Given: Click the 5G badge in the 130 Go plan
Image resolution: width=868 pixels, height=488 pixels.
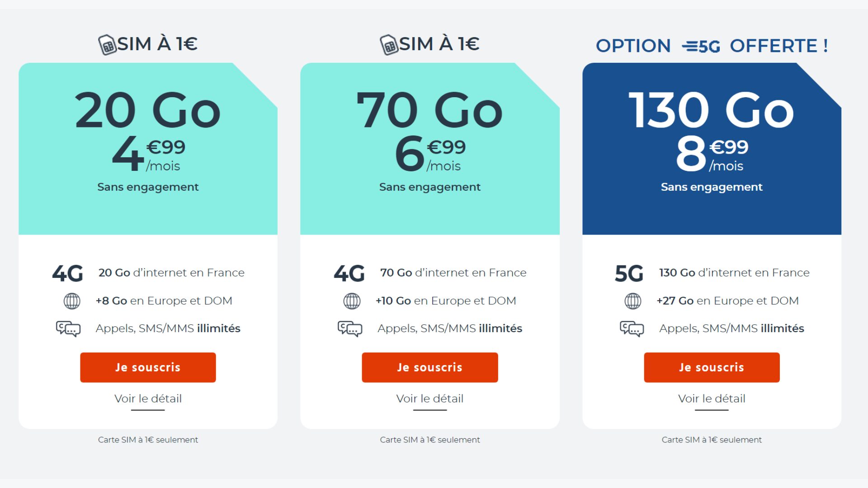Looking at the screenshot, I should [629, 273].
